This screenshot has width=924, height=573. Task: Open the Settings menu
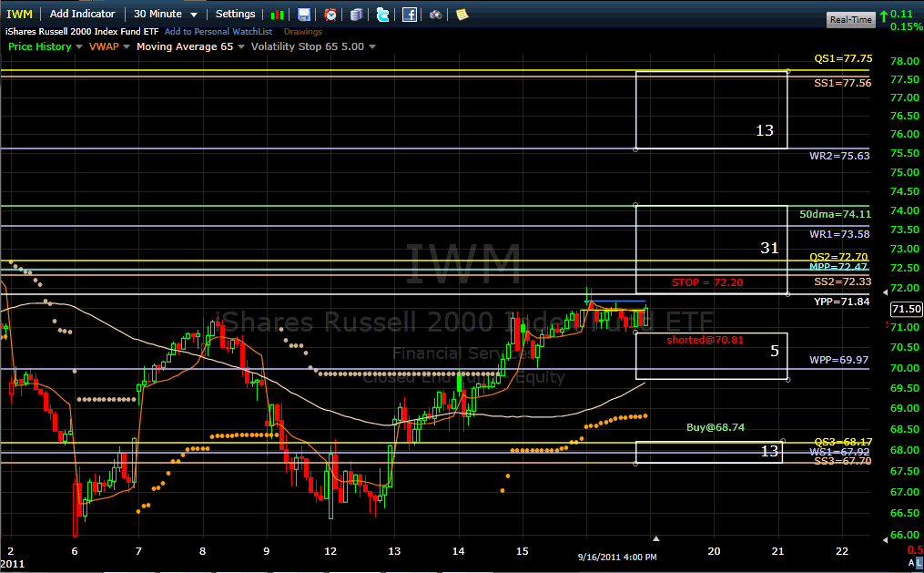pyautogui.click(x=235, y=14)
